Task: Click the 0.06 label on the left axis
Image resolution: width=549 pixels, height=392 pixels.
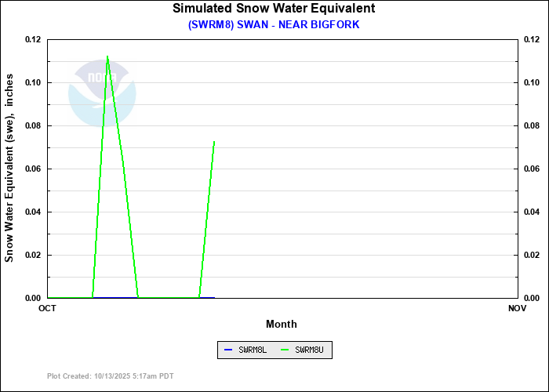Action: pos(32,169)
